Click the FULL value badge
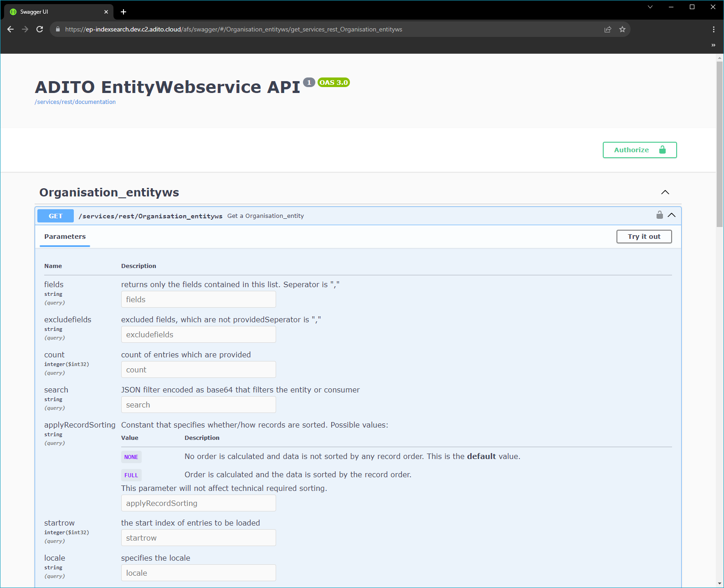This screenshot has height=588, width=724. 131,475
